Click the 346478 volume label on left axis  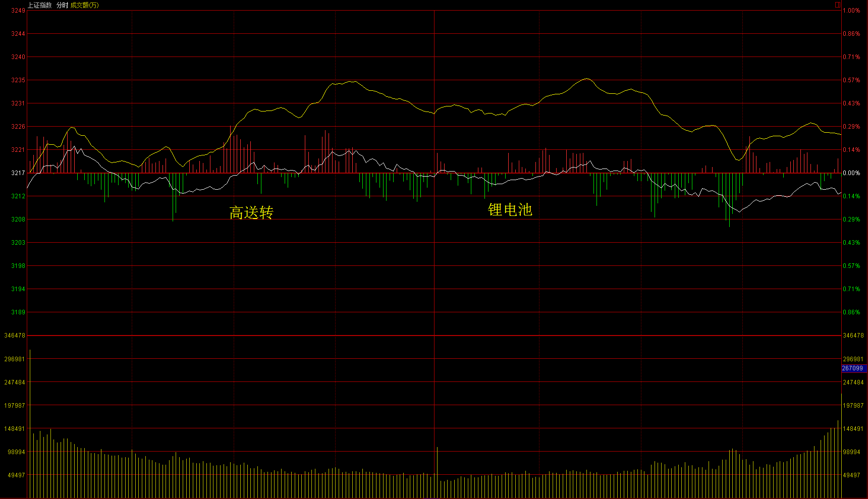pyautogui.click(x=15, y=336)
